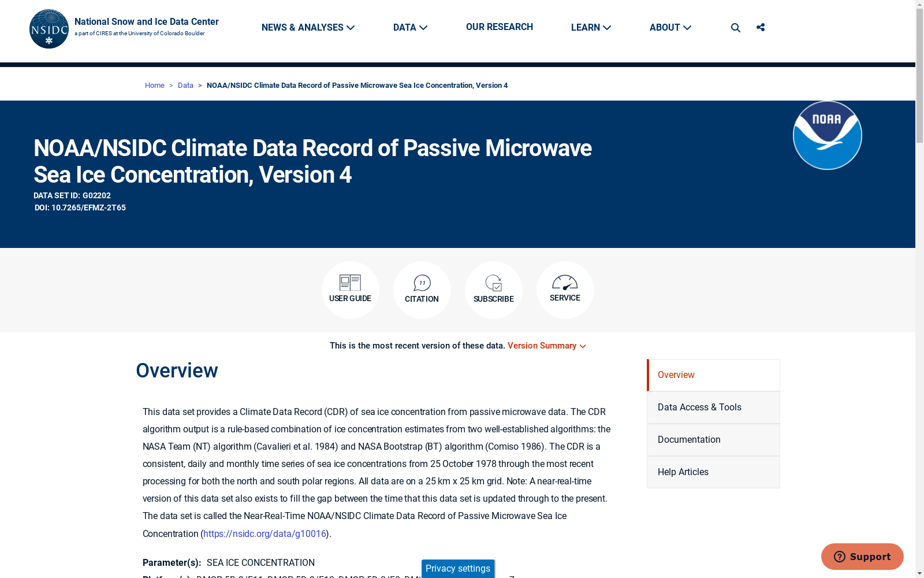Click the page vertical scrollbar thumb
Screen dimensions: 924x578
tap(919, 76)
